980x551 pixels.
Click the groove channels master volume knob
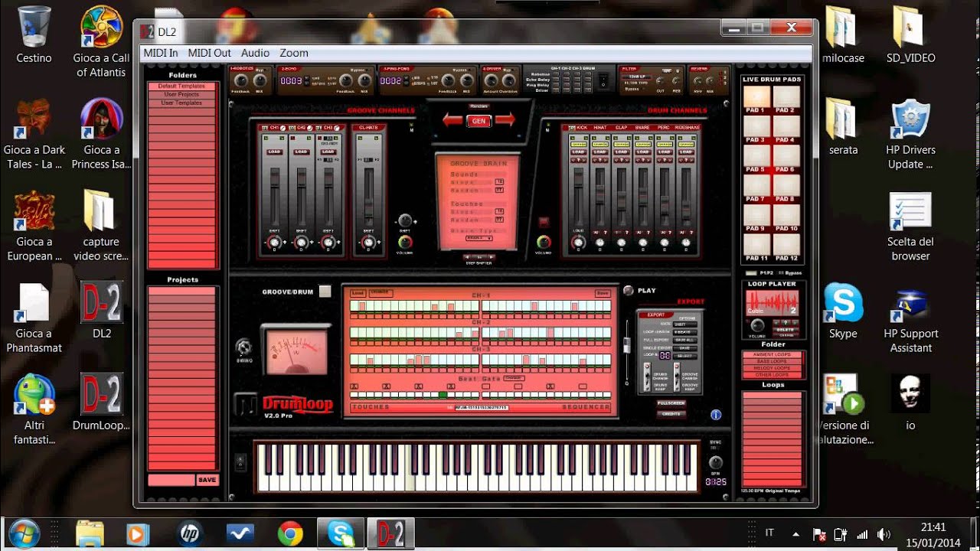tap(405, 243)
